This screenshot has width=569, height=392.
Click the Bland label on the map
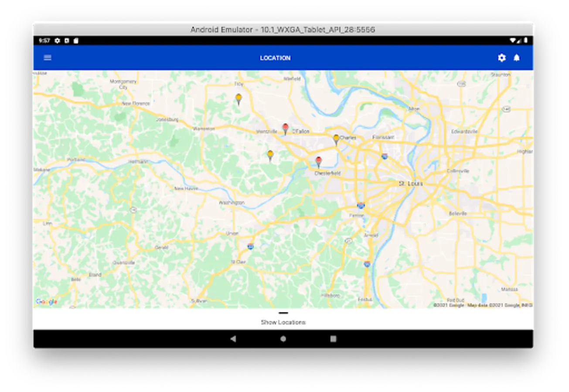point(95,275)
